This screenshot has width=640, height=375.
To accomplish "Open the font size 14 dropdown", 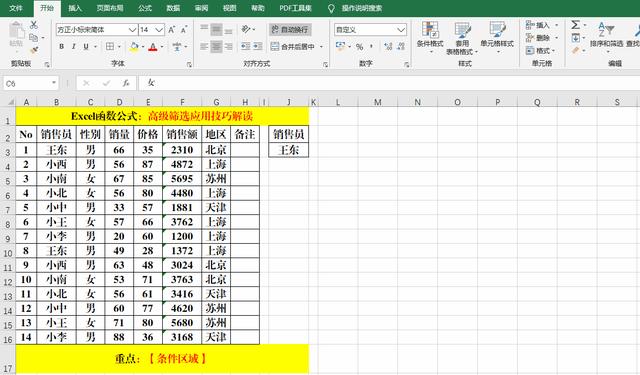I will (x=159, y=30).
